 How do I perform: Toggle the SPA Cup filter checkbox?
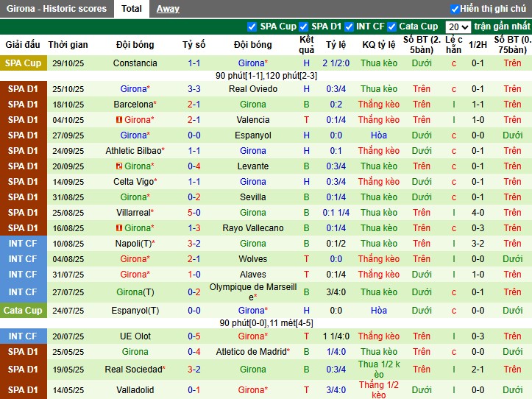tap(252, 27)
